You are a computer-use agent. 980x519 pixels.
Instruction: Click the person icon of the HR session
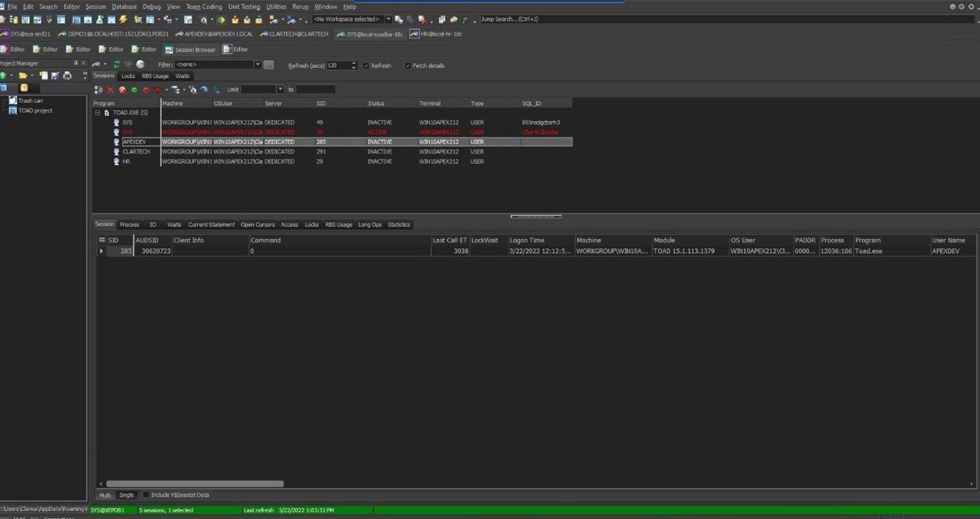(x=117, y=162)
